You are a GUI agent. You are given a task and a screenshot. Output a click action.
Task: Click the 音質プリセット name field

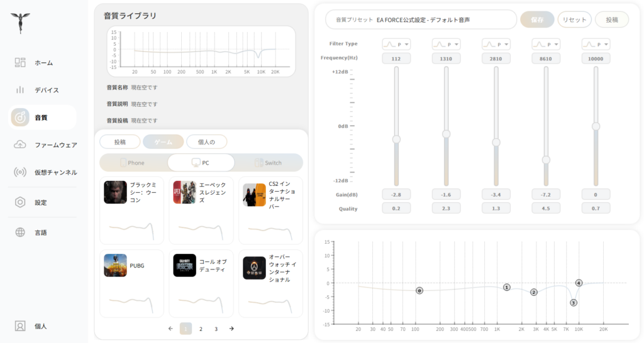pos(421,19)
